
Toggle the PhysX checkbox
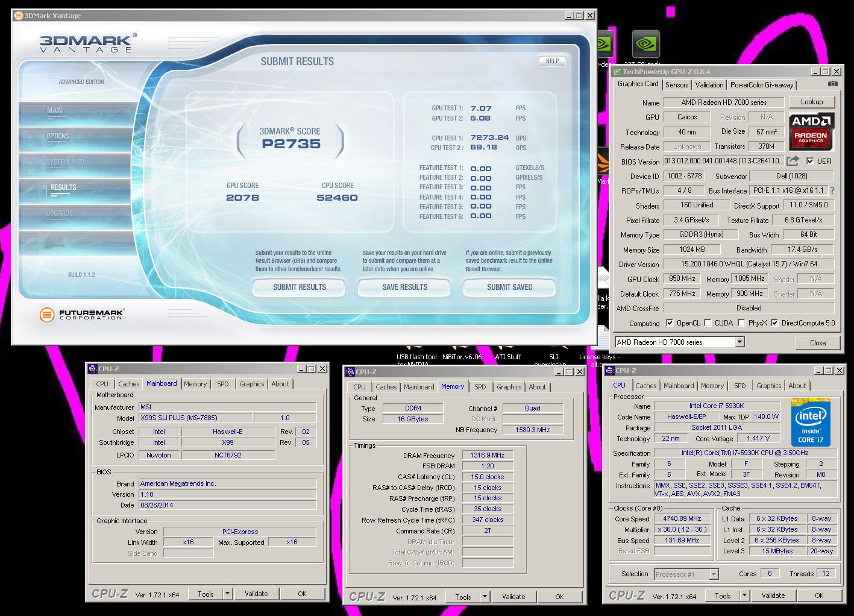[x=741, y=323]
